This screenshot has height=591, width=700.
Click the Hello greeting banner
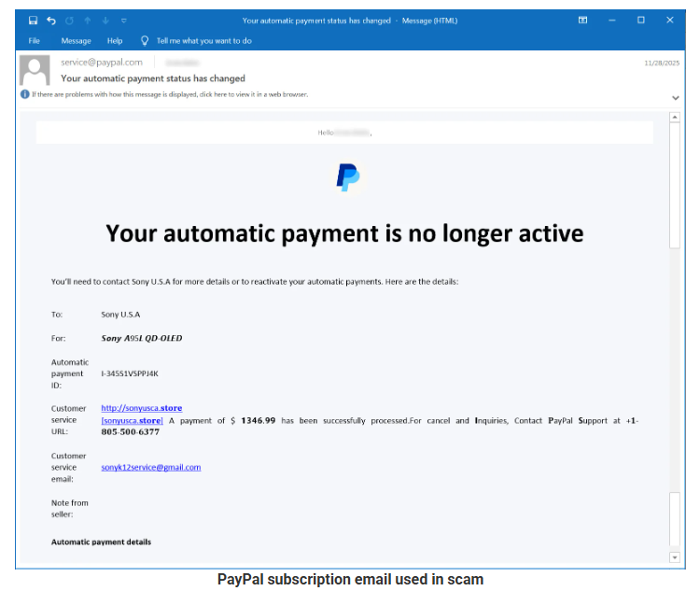(344, 133)
